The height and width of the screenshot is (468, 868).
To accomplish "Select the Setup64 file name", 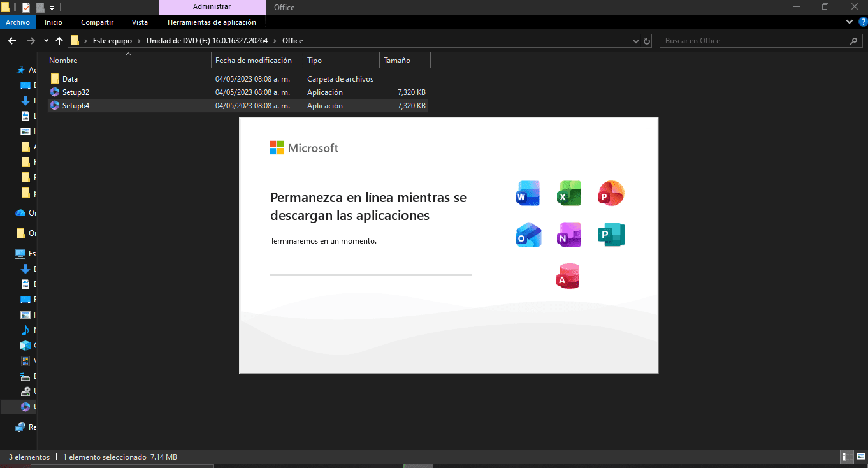I will (76, 106).
